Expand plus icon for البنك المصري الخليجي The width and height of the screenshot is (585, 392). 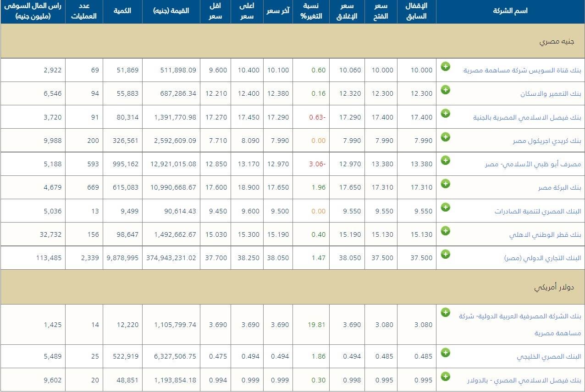coord(445,353)
